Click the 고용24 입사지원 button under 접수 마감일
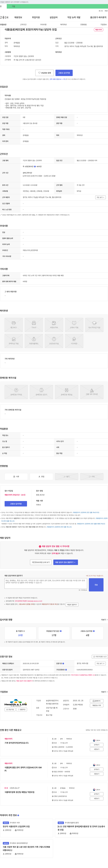Screen dimensions: 108x868 coord(16,504)
